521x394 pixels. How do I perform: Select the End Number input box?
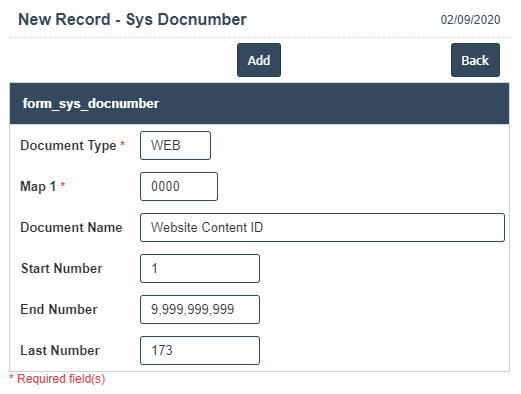click(200, 309)
